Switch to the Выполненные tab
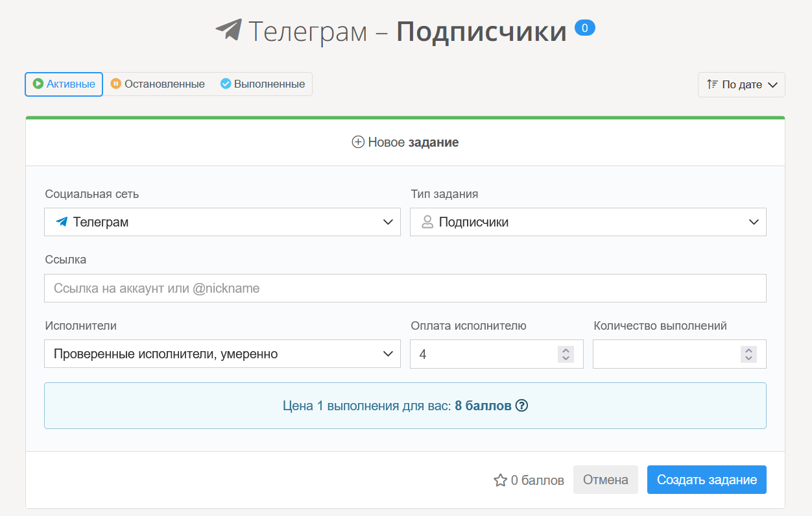812x516 pixels. [x=263, y=84]
